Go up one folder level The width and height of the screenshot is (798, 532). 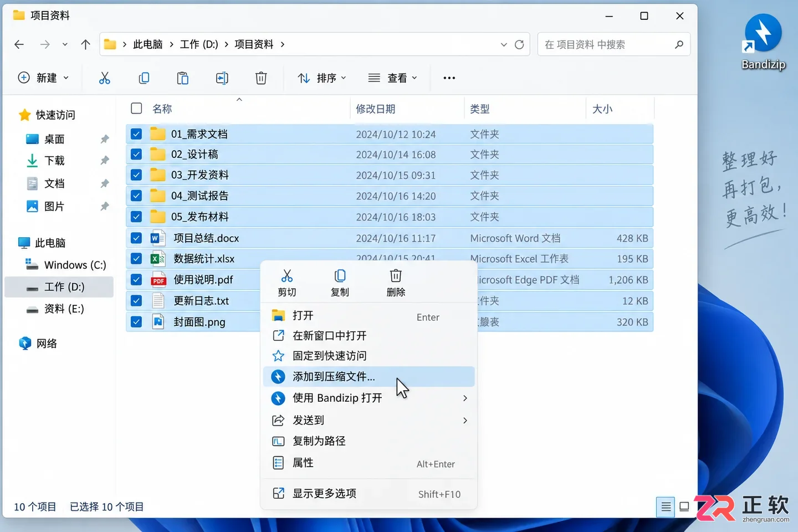point(85,44)
